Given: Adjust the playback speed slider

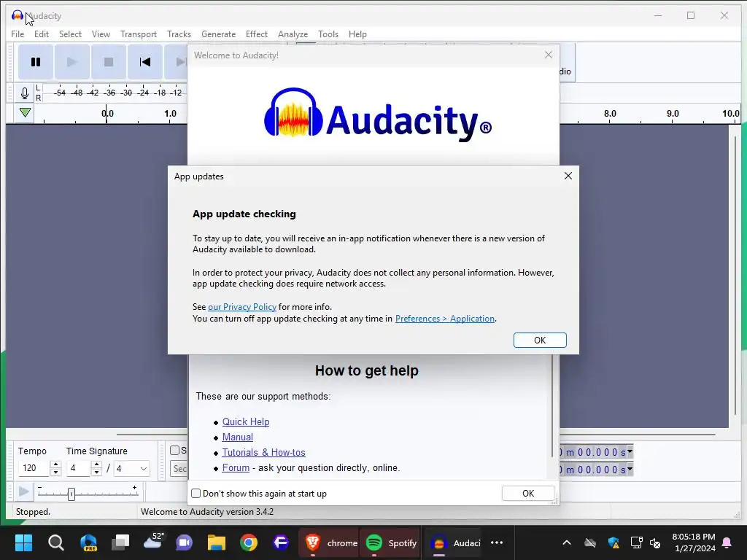Looking at the screenshot, I should pyautogui.click(x=71, y=494).
